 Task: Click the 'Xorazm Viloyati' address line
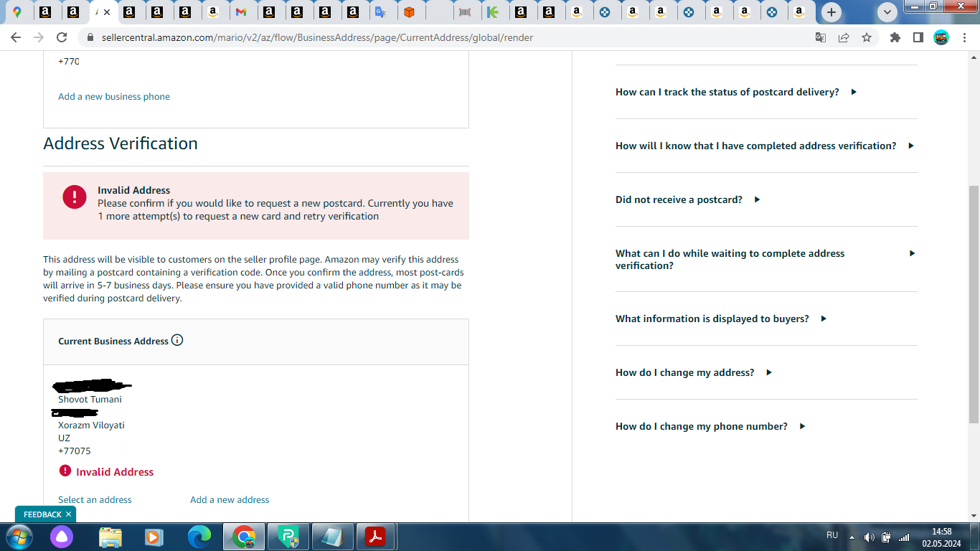pyautogui.click(x=91, y=425)
